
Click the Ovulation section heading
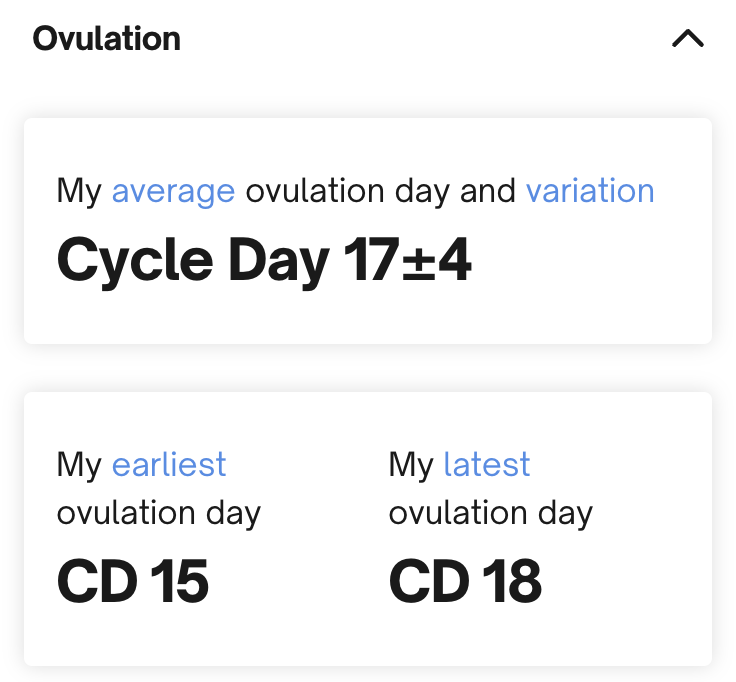tap(106, 39)
